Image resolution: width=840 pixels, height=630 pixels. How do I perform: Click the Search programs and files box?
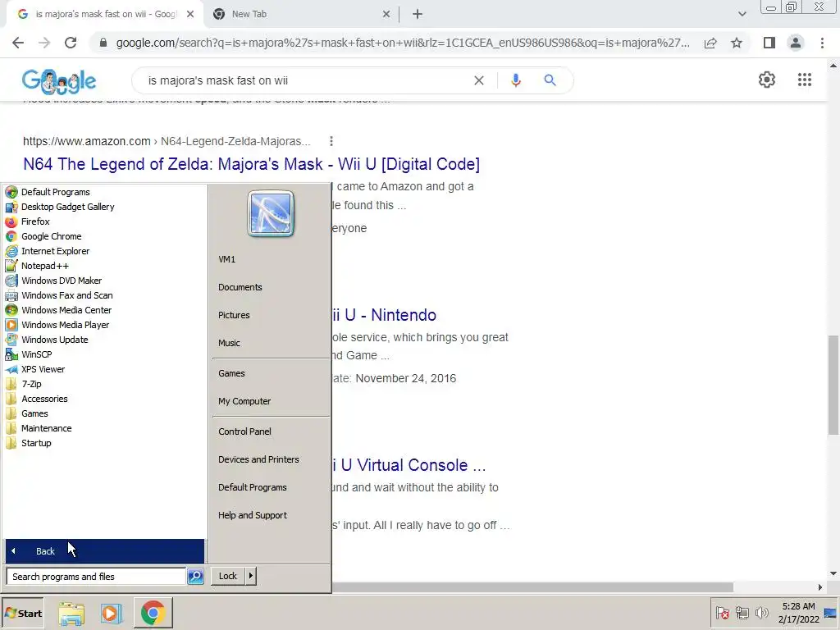click(97, 577)
